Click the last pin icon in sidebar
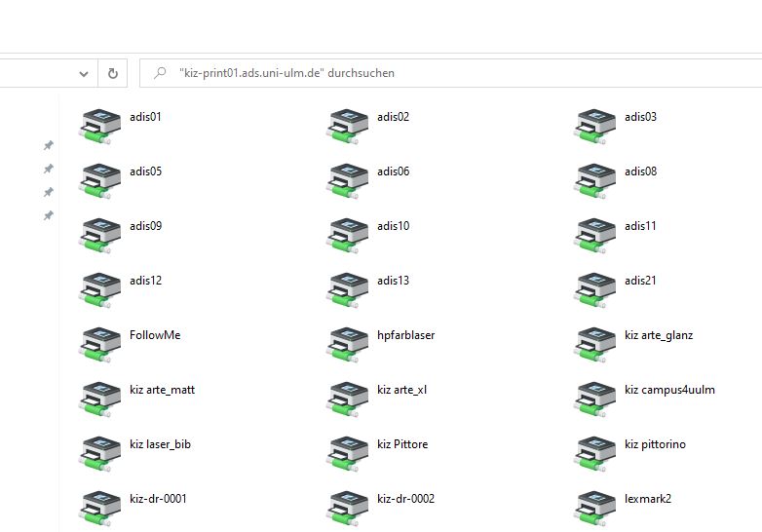 tap(48, 215)
